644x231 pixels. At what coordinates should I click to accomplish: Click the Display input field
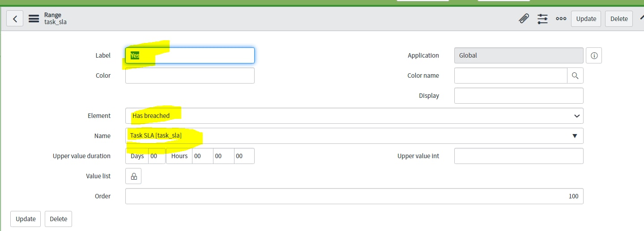(519, 96)
